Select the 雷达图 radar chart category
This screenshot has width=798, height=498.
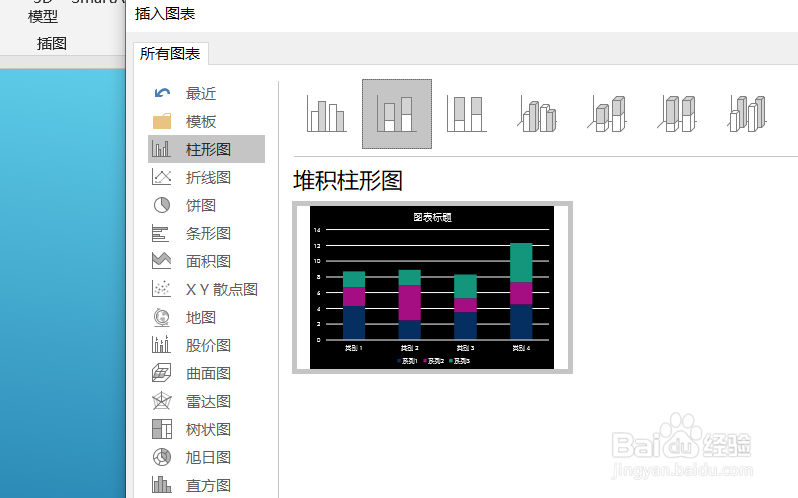(207, 401)
